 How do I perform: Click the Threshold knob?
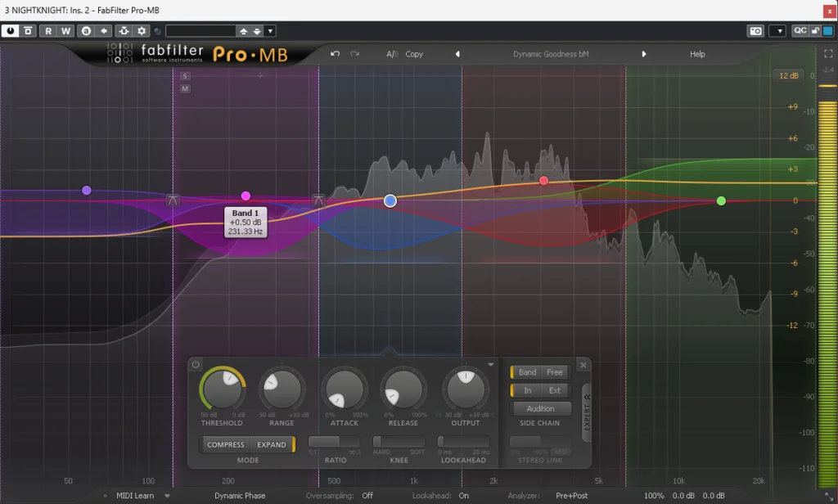pyautogui.click(x=222, y=389)
